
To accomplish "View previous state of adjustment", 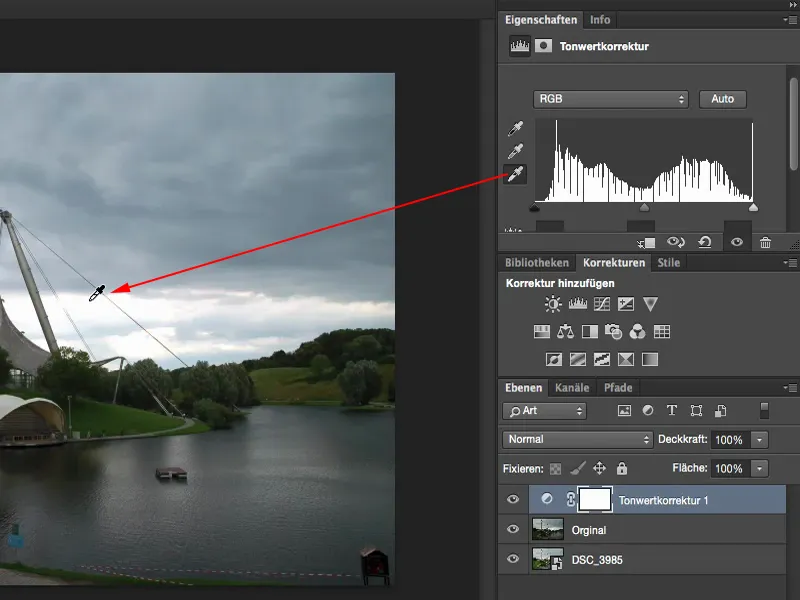I will tap(676, 242).
